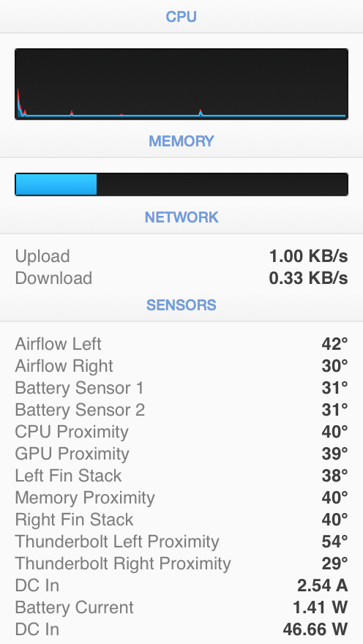This screenshot has width=363, height=644.
Task: Select the Download speed row
Action: [x=181, y=278]
